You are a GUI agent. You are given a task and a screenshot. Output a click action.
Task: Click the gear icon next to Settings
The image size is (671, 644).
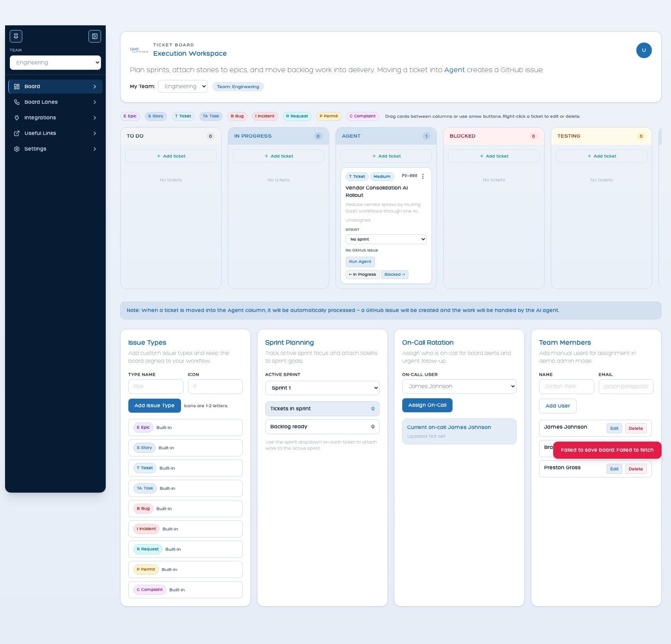16,149
